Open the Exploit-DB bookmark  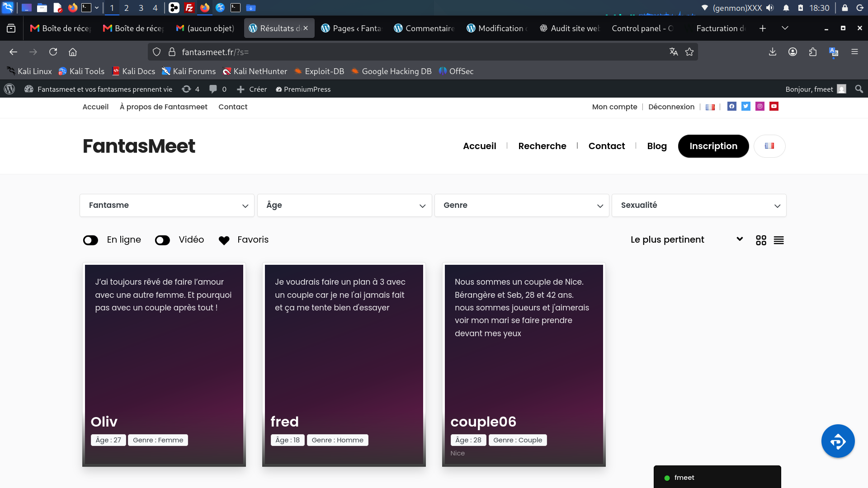click(319, 71)
